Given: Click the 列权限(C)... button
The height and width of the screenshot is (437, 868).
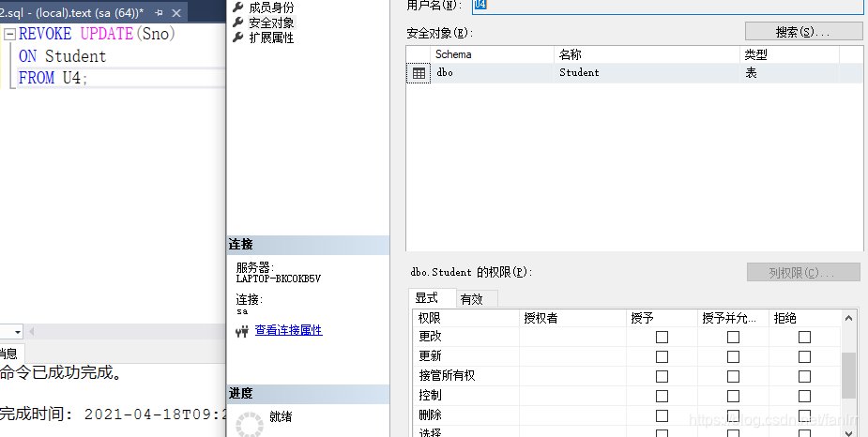Looking at the screenshot, I should (x=803, y=272).
